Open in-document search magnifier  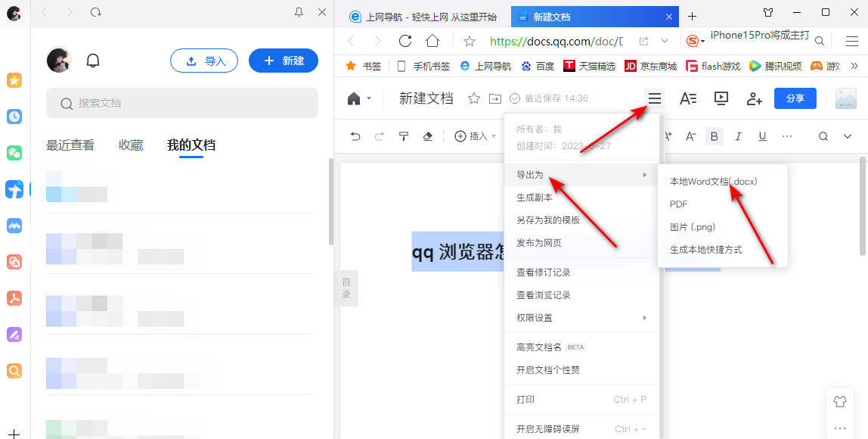(x=823, y=135)
